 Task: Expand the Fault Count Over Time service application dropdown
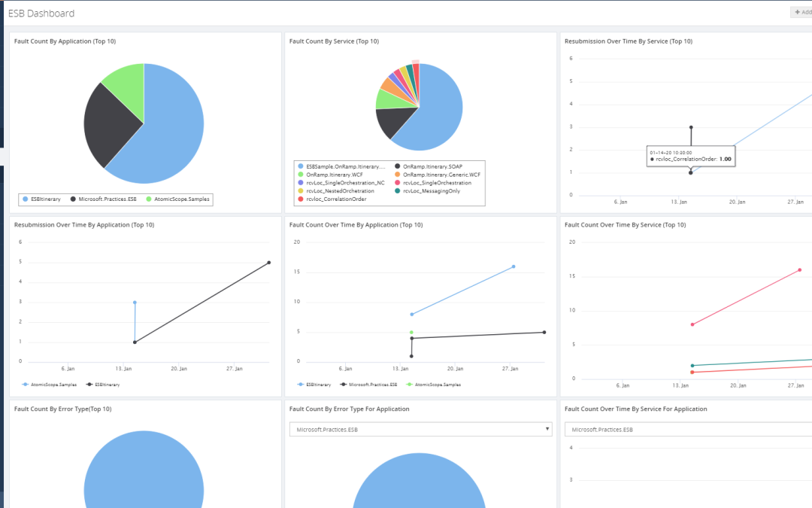tap(688, 429)
